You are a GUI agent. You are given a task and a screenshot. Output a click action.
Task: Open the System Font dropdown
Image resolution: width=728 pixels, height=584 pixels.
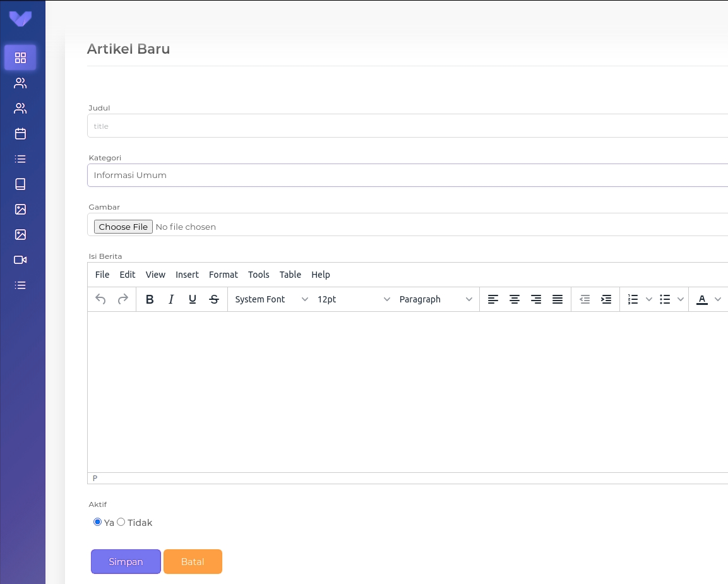tap(272, 299)
